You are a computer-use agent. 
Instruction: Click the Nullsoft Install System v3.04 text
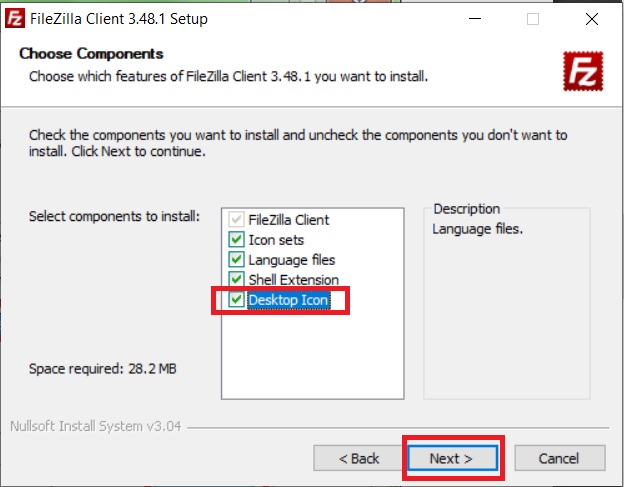[96, 426]
